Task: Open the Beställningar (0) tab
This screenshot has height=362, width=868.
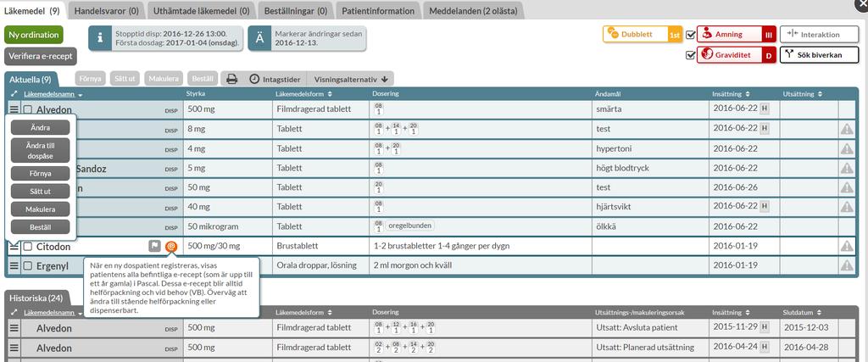Action: (x=296, y=10)
